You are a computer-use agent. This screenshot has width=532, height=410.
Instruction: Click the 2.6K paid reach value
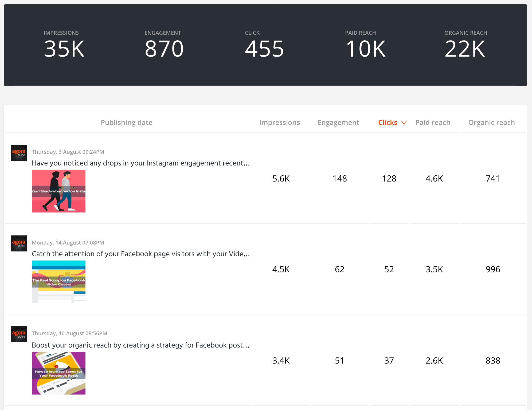click(x=434, y=361)
